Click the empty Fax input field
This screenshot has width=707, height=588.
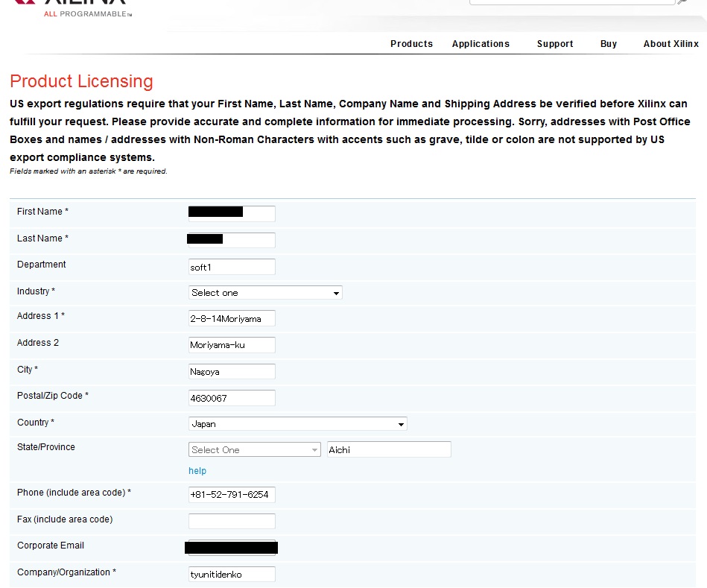coord(232,521)
